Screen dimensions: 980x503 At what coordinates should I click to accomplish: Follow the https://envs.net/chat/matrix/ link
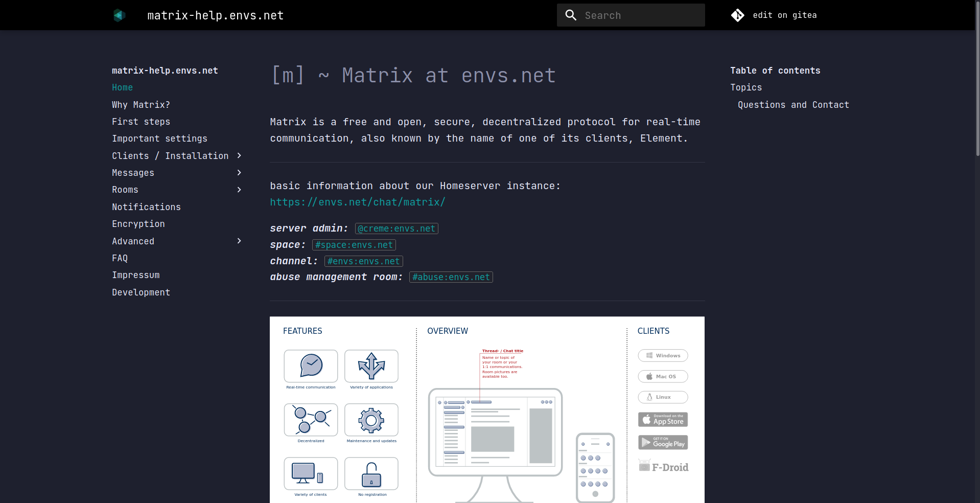point(357,202)
